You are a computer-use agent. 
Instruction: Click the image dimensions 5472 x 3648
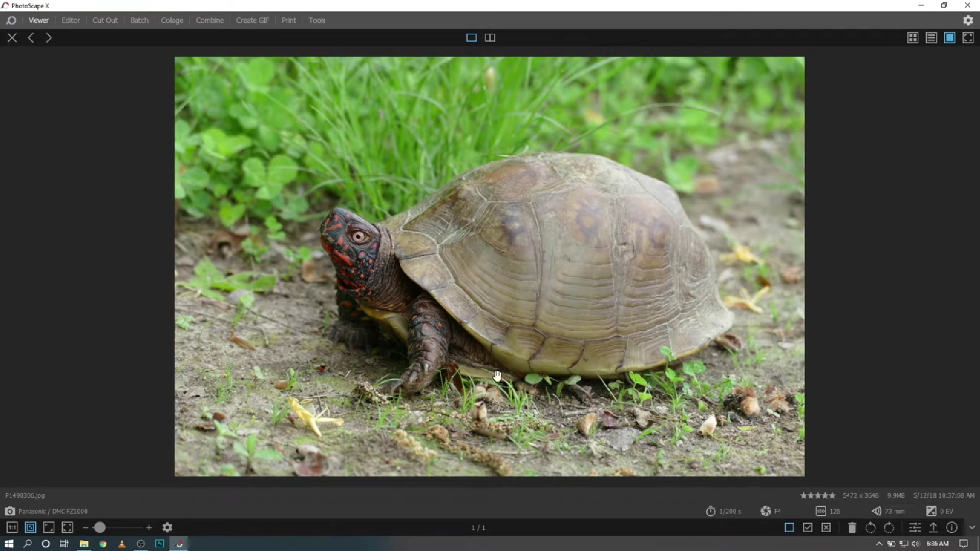tap(861, 495)
